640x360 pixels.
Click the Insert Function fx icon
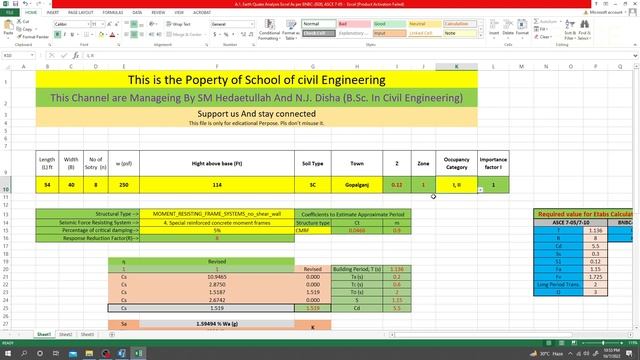click(76, 55)
